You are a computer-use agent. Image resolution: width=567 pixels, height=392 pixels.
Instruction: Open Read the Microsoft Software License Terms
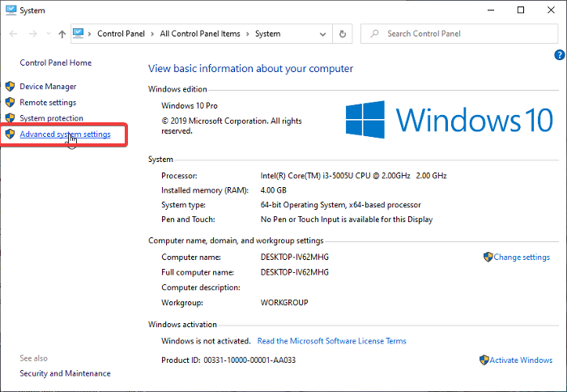point(331,341)
